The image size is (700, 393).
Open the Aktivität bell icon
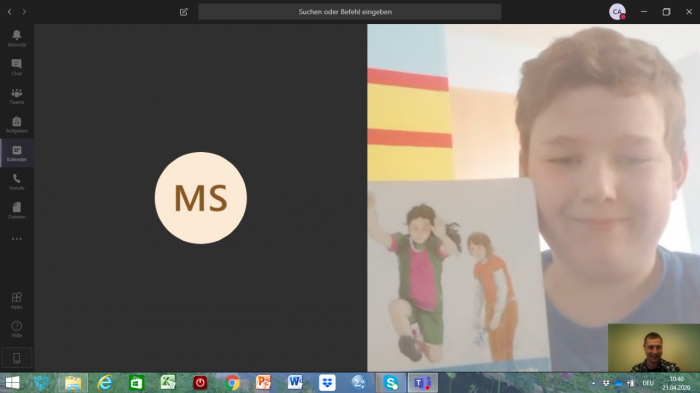pyautogui.click(x=17, y=38)
